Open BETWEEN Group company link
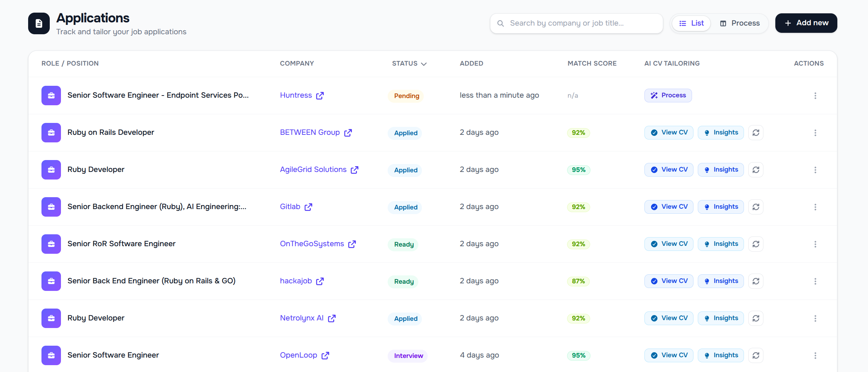This screenshot has height=372, width=868. 310,133
